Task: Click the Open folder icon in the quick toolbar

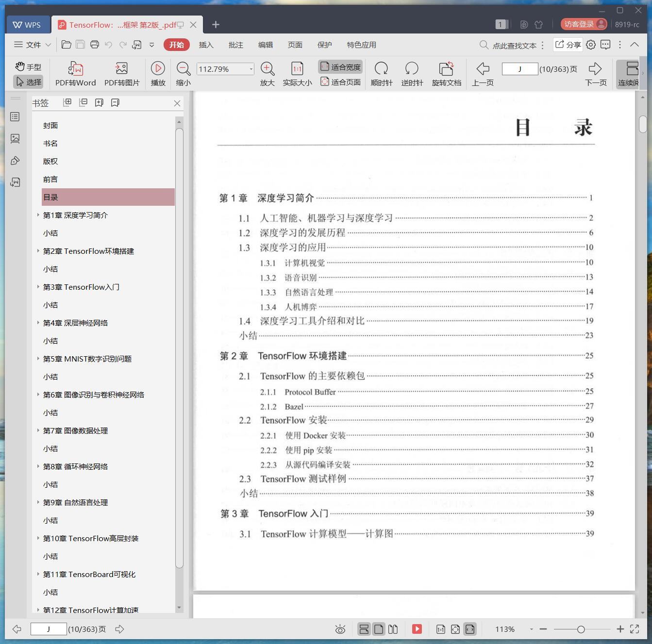Action: coord(67,45)
